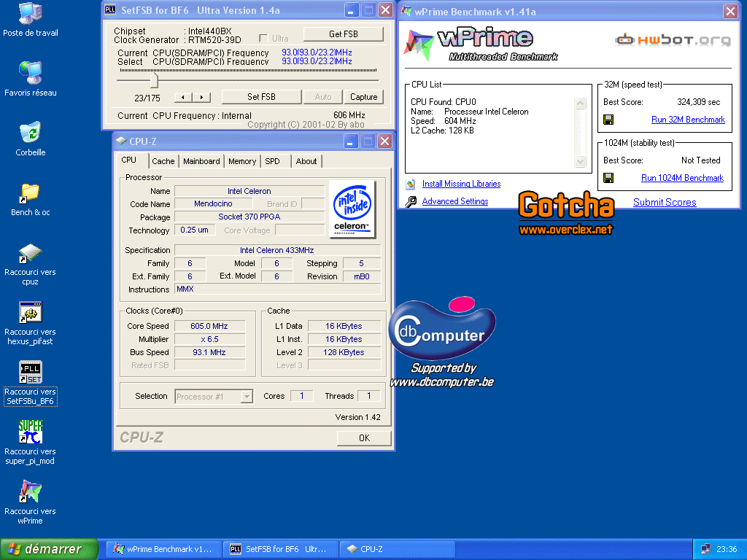Click the save icon beside Run 1024M Benchmark
The height and width of the screenshot is (560, 747).
(608, 178)
